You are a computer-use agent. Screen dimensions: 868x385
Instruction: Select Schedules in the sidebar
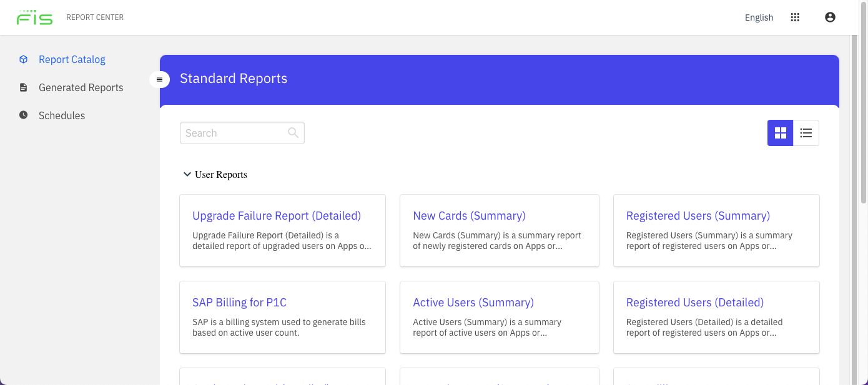[x=62, y=115]
